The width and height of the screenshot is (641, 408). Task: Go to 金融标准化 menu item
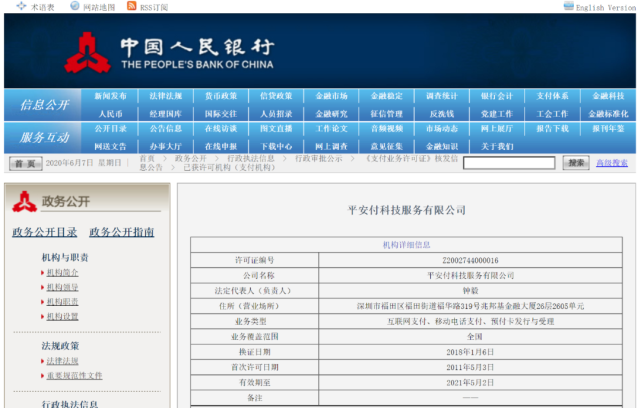[608, 114]
